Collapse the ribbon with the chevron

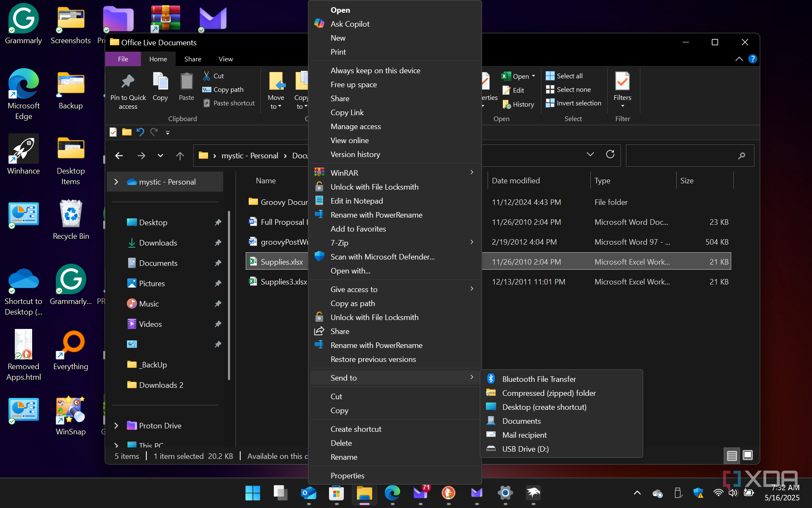[x=739, y=59]
